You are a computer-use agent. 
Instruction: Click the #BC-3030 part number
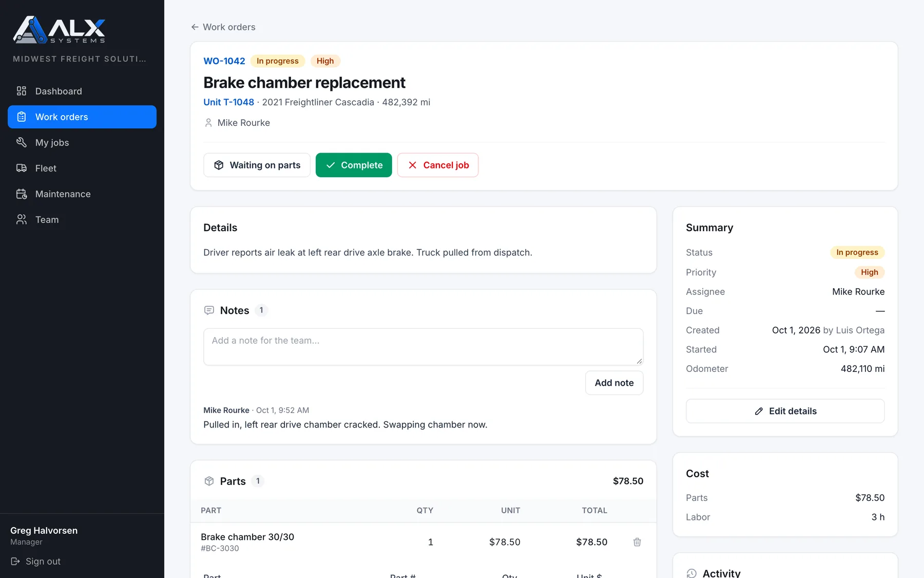tap(220, 548)
